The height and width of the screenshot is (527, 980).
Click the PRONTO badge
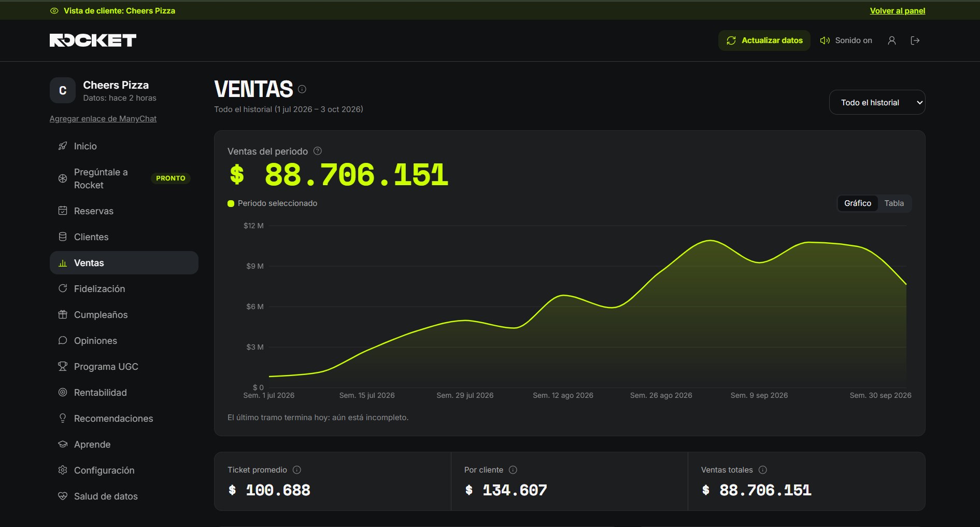click(171, 178)
